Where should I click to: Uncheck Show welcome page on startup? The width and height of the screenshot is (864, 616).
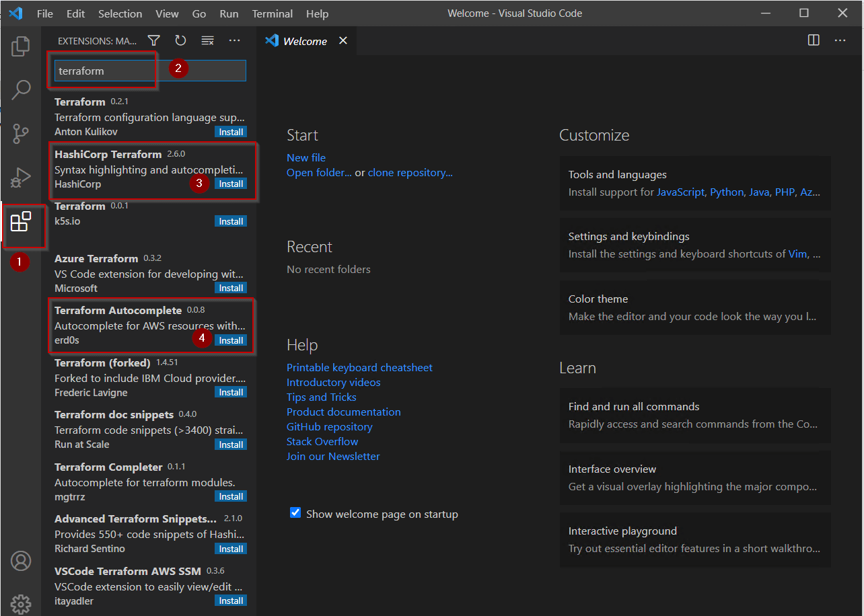point(295,512)
